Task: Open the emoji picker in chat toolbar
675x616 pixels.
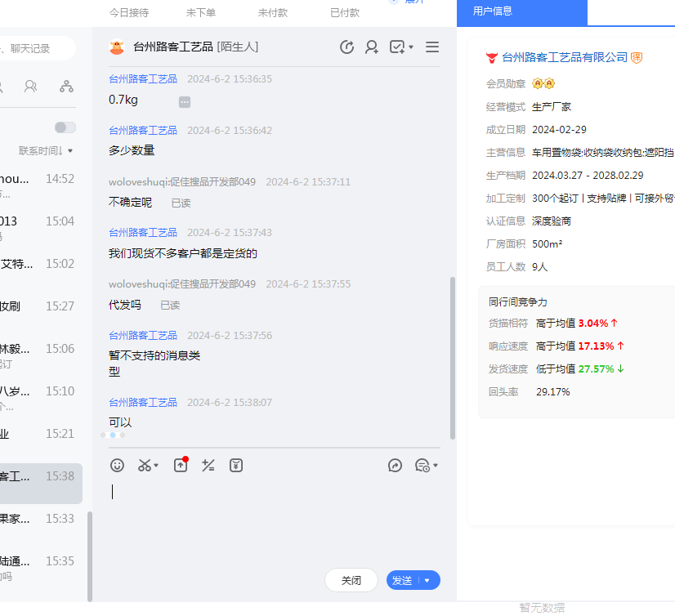Action: (118, 466)
